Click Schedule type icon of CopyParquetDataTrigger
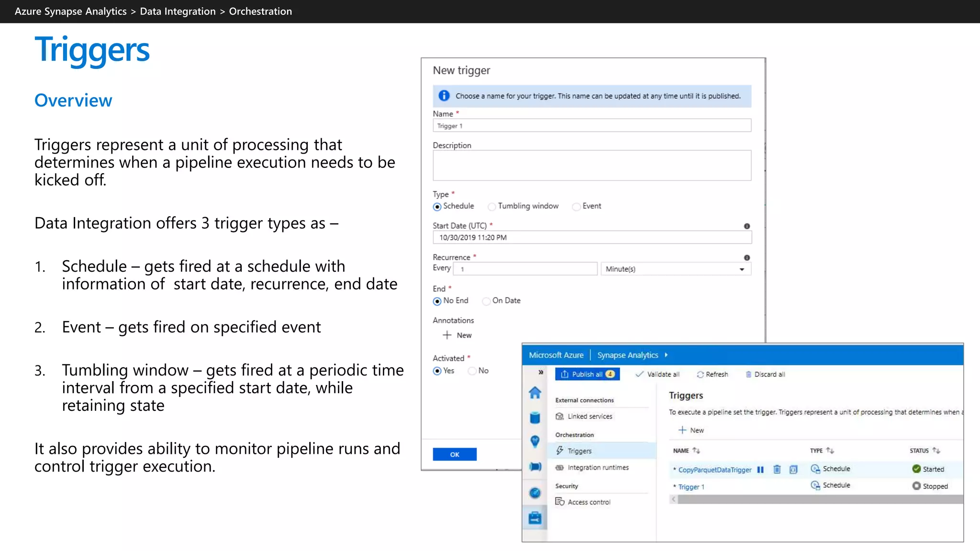Image resolution: width=980 pixels, height=551 pixels. [815, 469]
